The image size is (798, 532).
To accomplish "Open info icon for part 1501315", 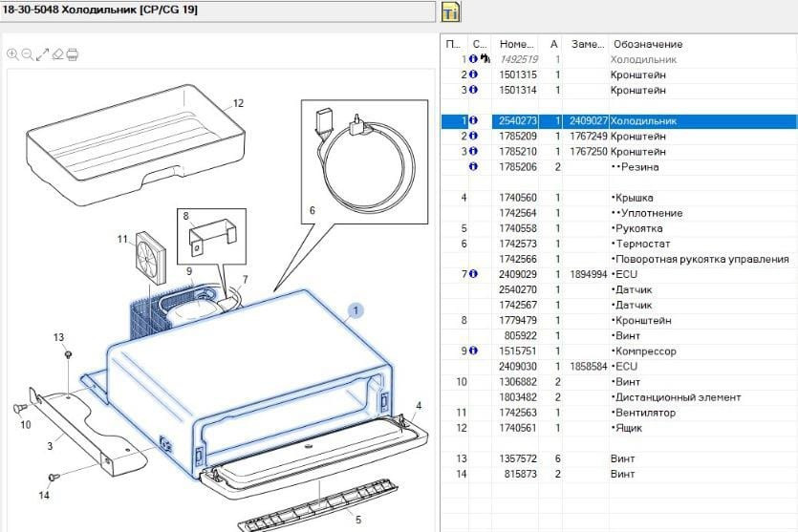I will (472, 74).
